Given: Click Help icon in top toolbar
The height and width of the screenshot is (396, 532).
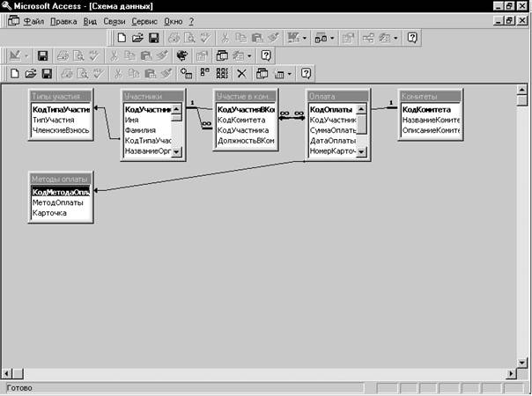Looking at the screenshot, I should 412,38.
